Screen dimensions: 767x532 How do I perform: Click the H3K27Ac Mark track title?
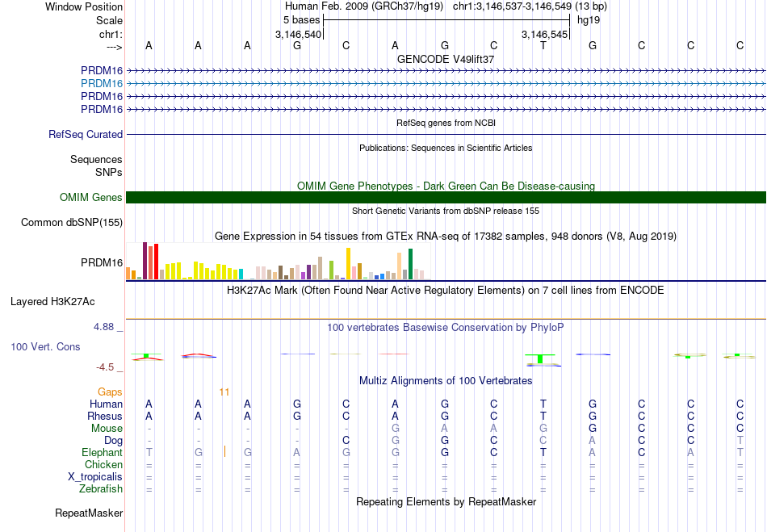(x=446, y=291)
